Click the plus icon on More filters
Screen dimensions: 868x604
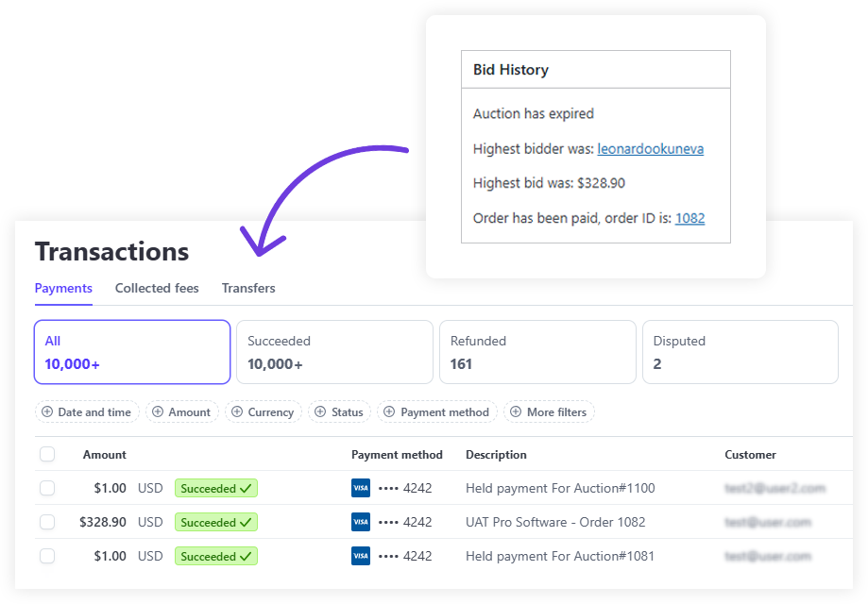(516, 411)
